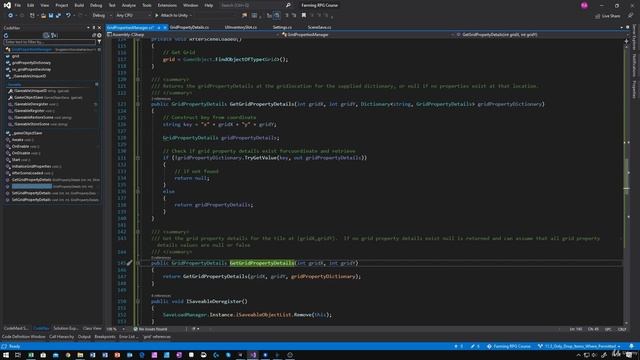Click the Save All icon in toolbar
The image size is (640, 360).
58,16
